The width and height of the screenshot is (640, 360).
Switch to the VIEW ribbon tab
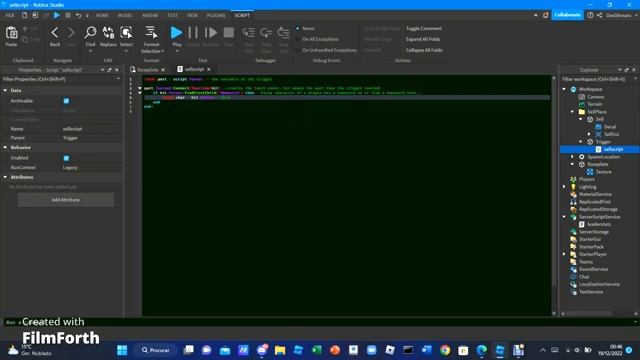click(x=192, y=15)
